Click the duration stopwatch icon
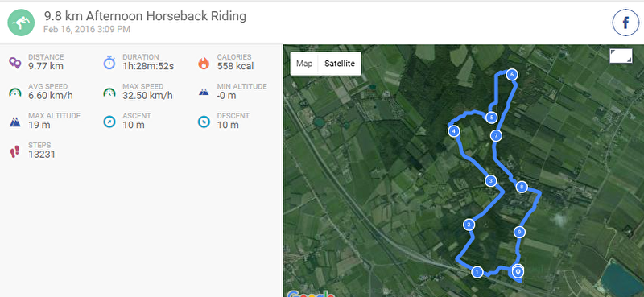644x297 pixels. click(x=109, y=63)
